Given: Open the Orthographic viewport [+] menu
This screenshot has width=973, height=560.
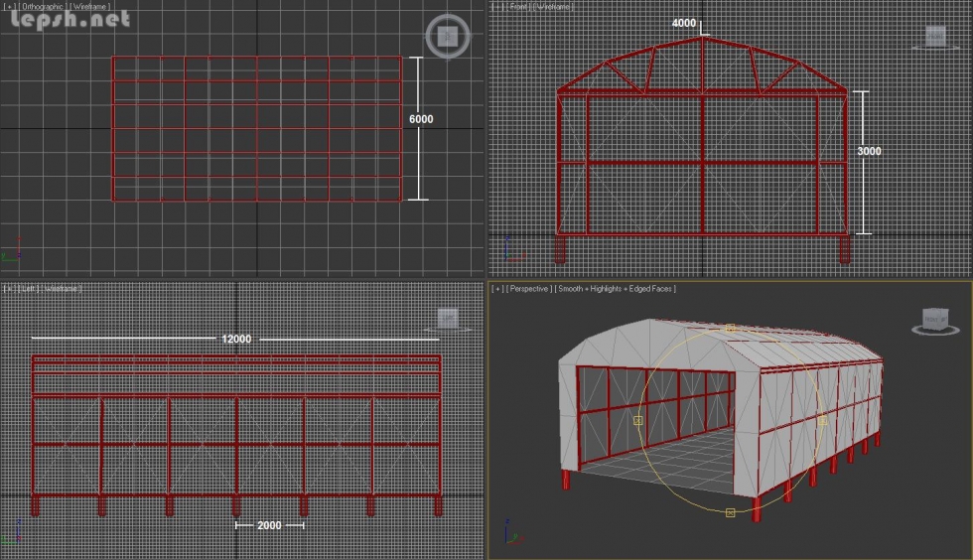Looking at the screenshot, I should point(9,7).
